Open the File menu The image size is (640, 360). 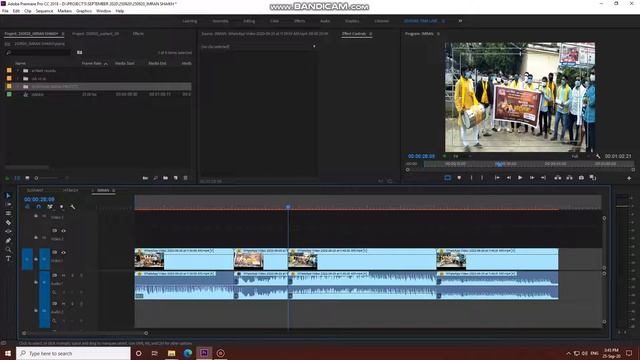5,11
